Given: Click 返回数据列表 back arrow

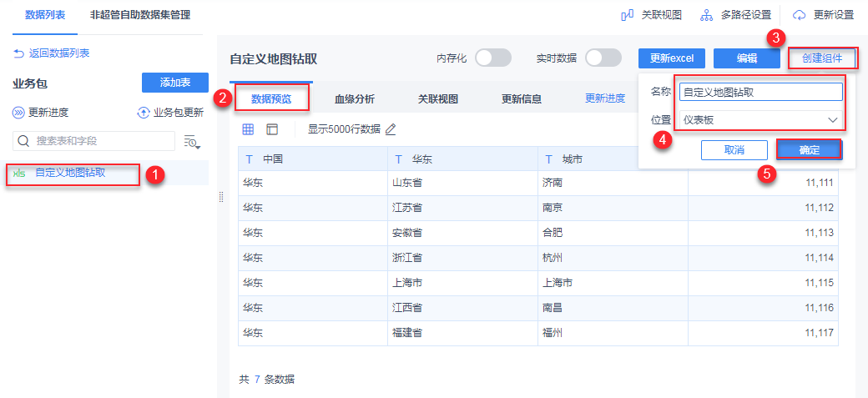Looking at the screenshot, I should coord(19,53).
